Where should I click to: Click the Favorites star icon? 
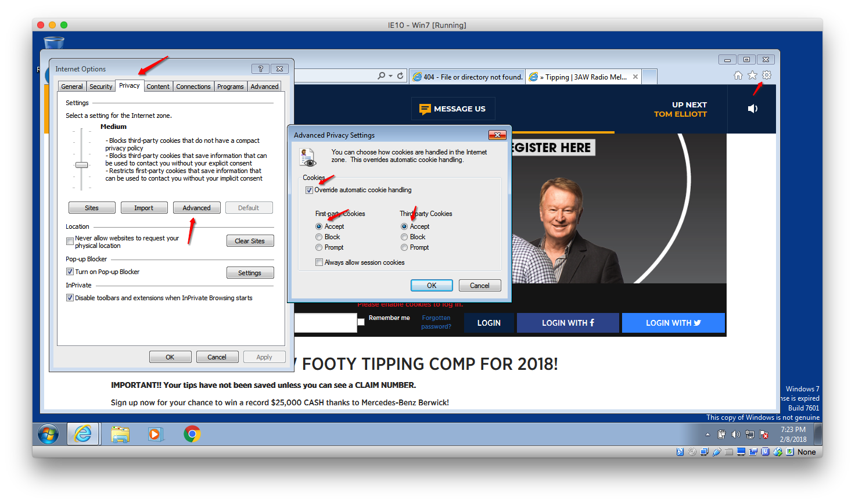752,75
